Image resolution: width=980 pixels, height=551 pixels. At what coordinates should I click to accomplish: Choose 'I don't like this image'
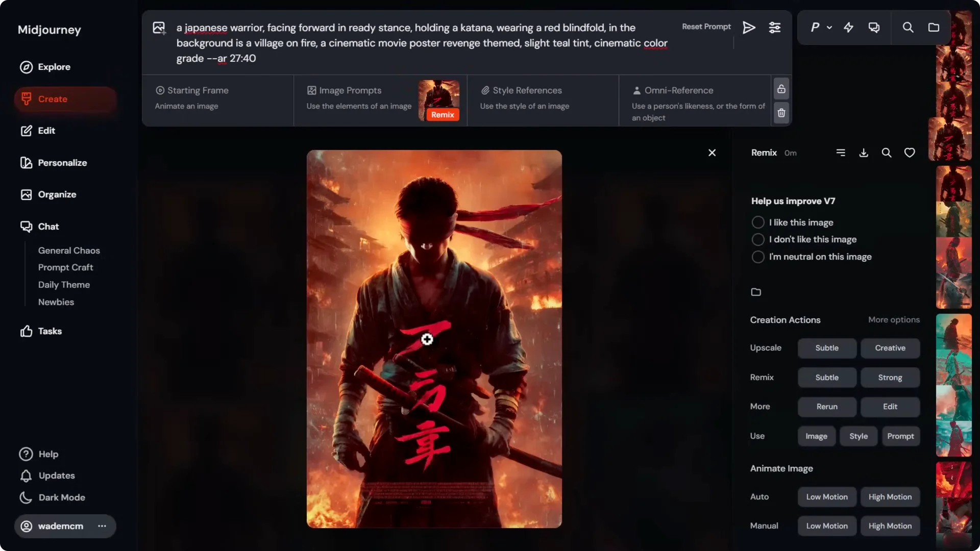point(758,239)
